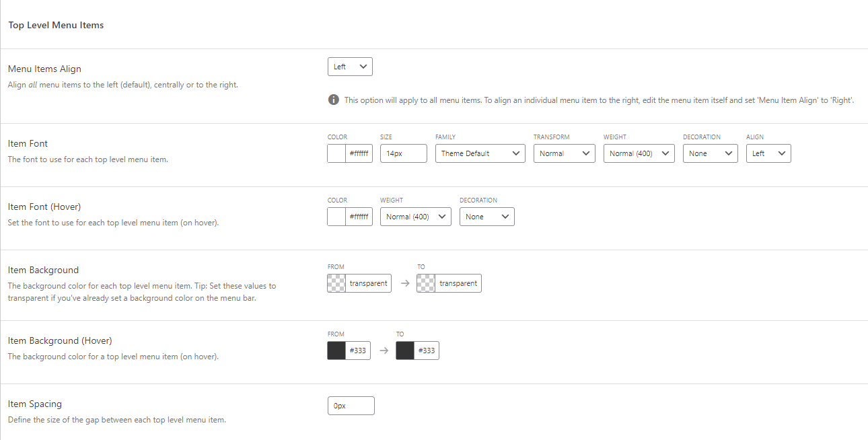Click the #333 hover background hex field
Image resolution: width=868 pixels, height=440 pixels.
[x=359, y=350]
